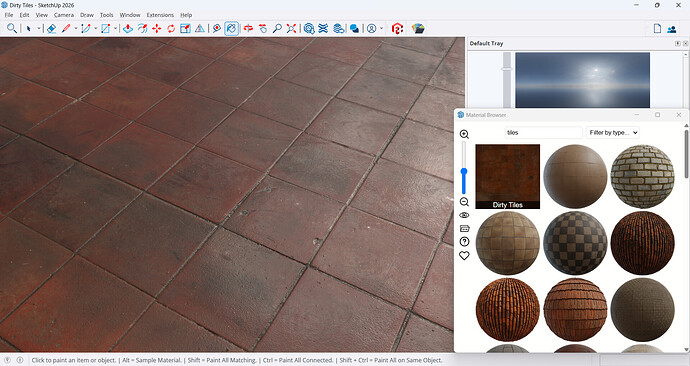Open the 3D Warehouse icon
Screen dimensions: 690x366
click(x=309, y=29)
